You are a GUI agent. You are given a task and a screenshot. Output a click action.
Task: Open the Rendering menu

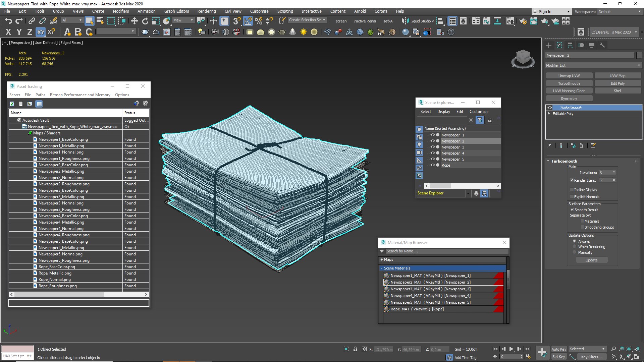tap(207, 11)
